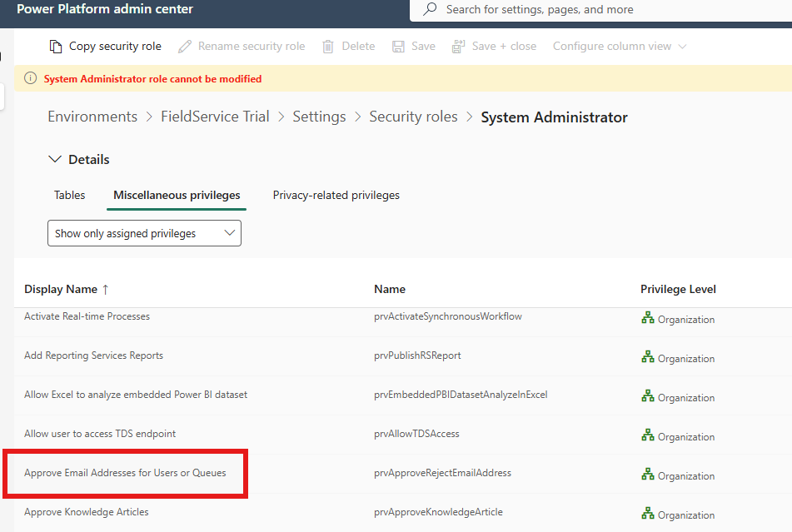The width and height of the screenshot is (792, 532).
Task: Switch to the Tables tab
Action: pyautogui.click(x=69, y=195)
